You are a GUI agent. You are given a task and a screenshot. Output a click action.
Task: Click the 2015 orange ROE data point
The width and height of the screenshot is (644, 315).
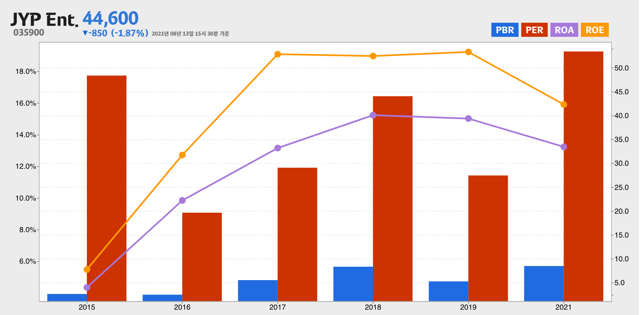pos(87,270)
